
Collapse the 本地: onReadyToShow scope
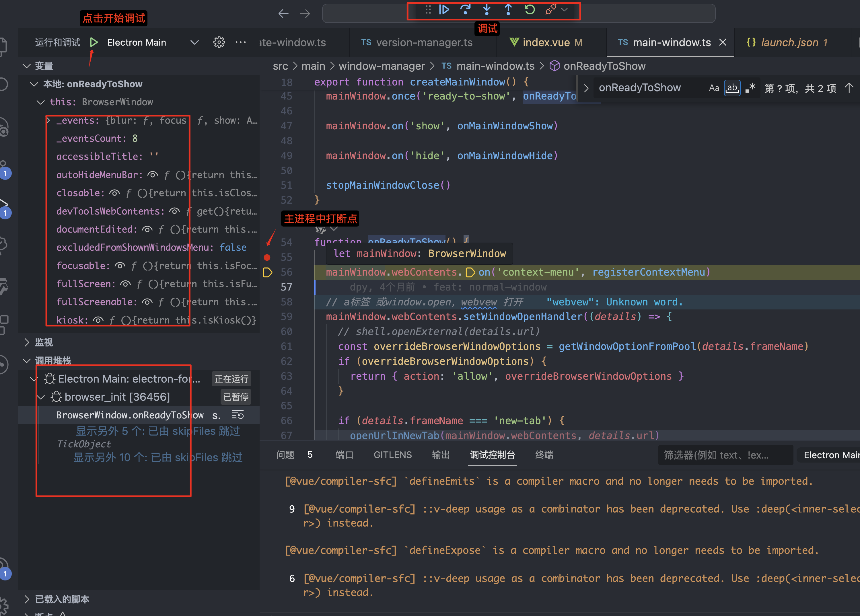click(34, 84)
